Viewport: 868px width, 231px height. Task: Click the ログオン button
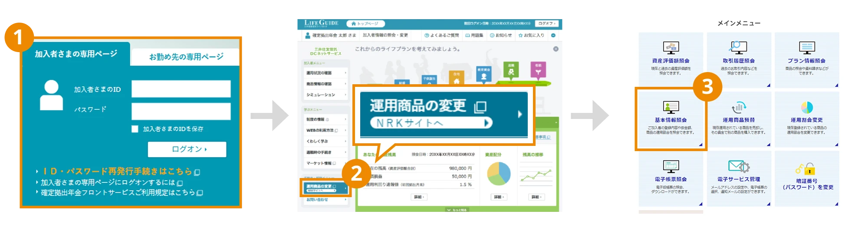(x=187, y=149)
